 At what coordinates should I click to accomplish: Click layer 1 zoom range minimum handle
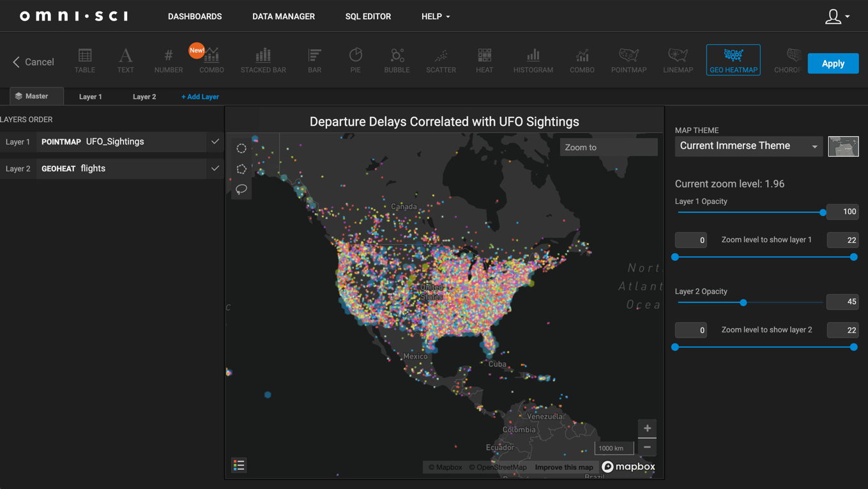(675, 257)
